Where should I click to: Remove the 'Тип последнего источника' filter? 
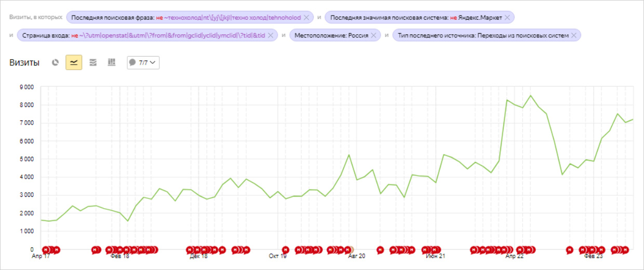point(573,36)
